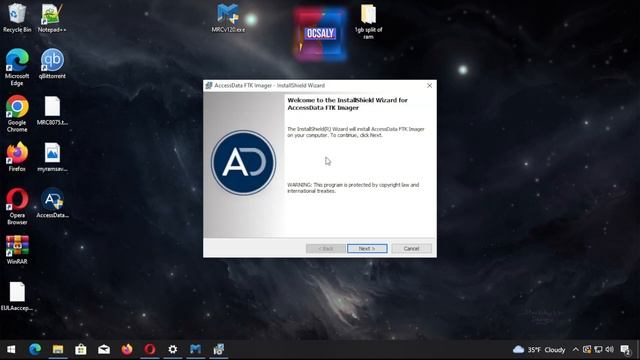This screenshot has width=640, height=360.
Task: Open Microsoft Store from the taskbar
Action: tap(81, 349)
